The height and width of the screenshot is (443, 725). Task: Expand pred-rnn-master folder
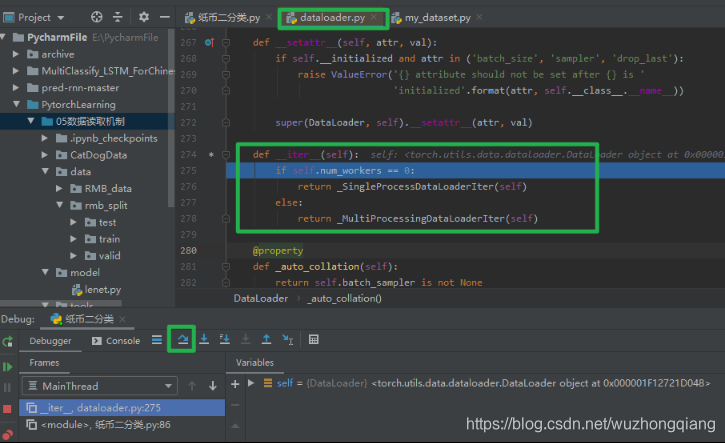pos(16,87)
